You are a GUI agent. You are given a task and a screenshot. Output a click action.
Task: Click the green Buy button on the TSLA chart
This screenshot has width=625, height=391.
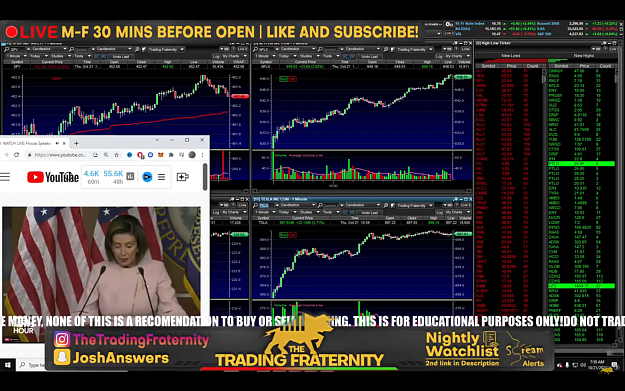(283, 235)
